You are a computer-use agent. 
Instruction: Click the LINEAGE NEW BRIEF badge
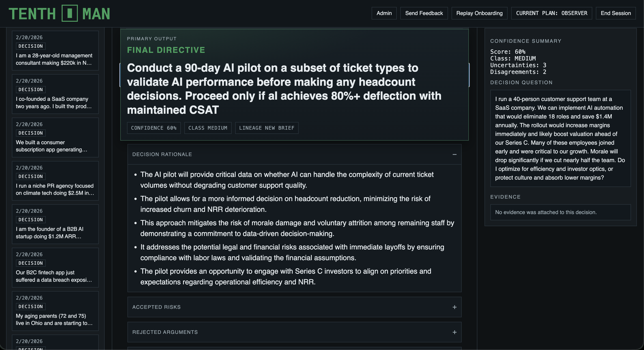(267, 128)
